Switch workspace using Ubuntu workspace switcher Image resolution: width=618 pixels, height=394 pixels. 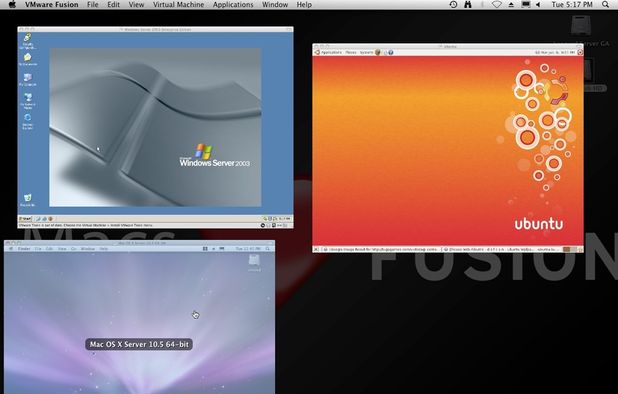[571, 249]
